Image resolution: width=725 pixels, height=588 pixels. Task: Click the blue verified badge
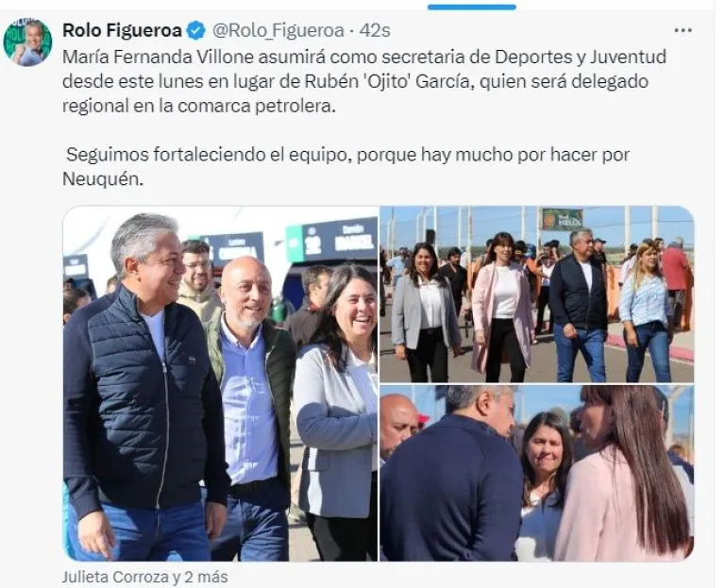tap(196, 30)
